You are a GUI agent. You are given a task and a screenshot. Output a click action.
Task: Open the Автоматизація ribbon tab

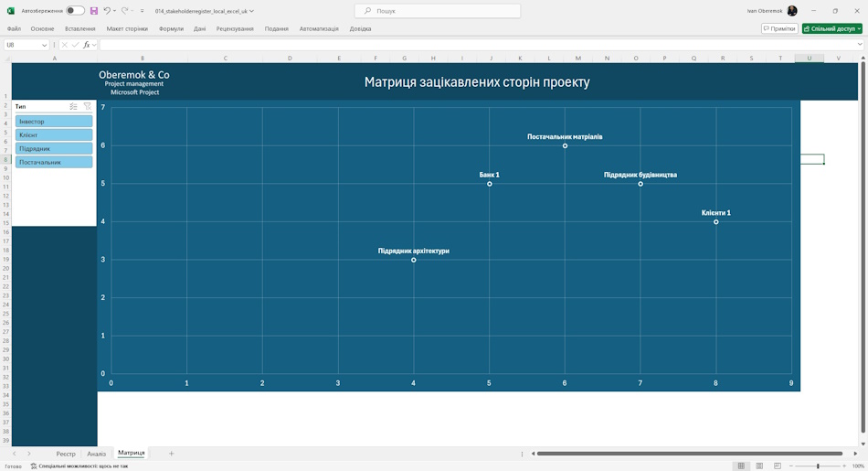click(x=319, y=29)
